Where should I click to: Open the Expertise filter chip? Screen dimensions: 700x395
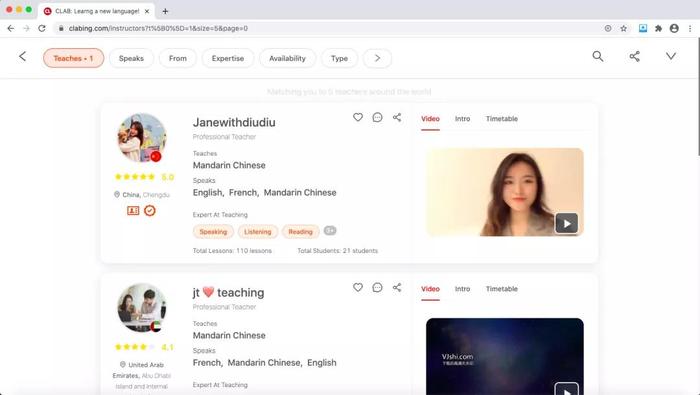(228, 58)
